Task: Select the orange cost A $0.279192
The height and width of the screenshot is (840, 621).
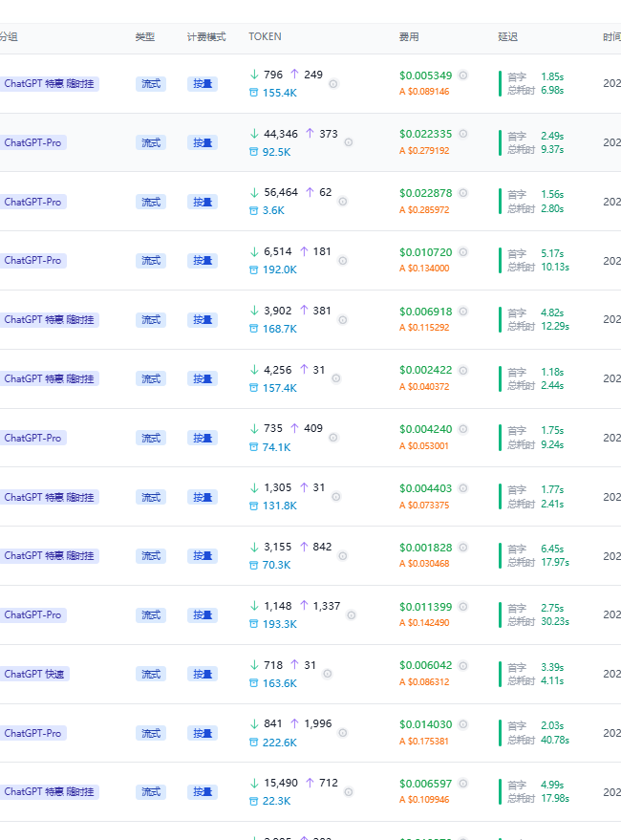Action: tap(424, 151)
